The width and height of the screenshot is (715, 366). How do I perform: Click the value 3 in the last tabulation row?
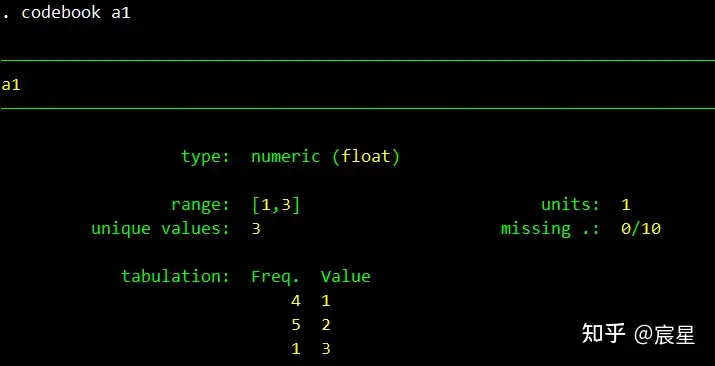pyautogui.click(x=326, y=349)
